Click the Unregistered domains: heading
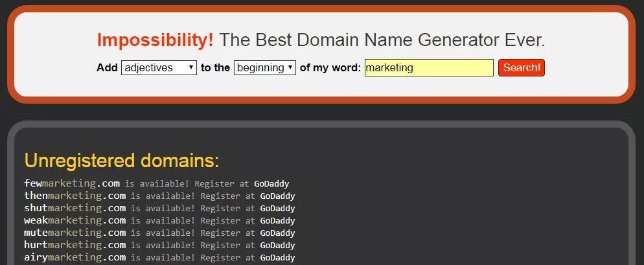This screenshot has height=265, width=644. (x=122, y=161)
